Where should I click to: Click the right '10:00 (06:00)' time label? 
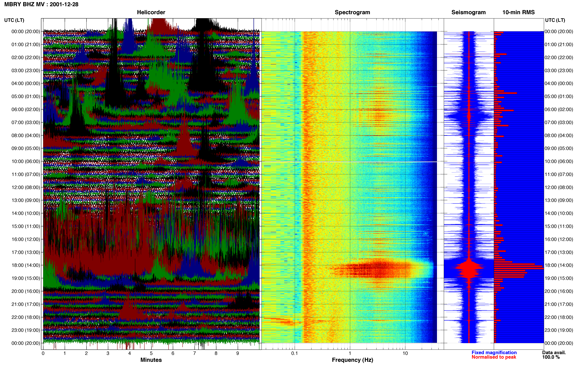click(x=559, y=161)
